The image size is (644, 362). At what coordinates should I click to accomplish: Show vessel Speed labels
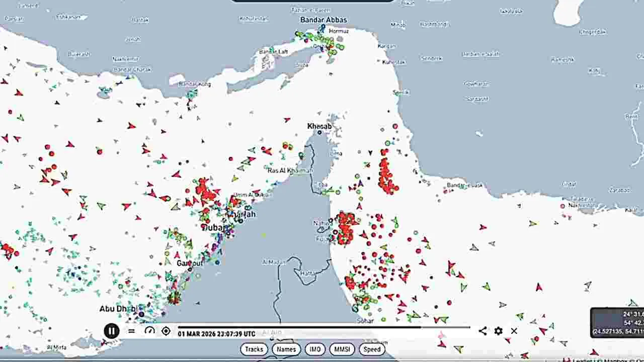point(372,349)
